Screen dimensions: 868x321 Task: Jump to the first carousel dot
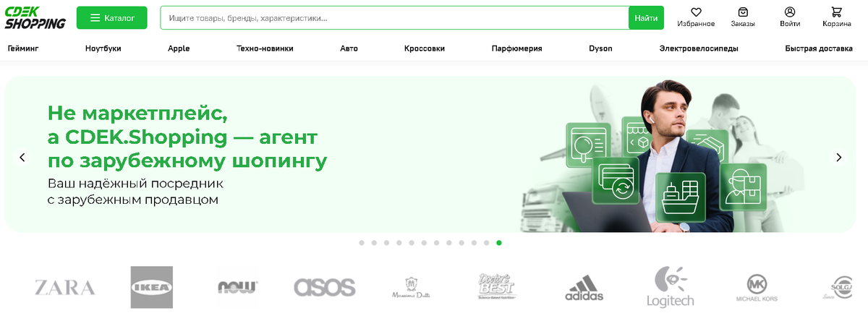tap(362, 243)
